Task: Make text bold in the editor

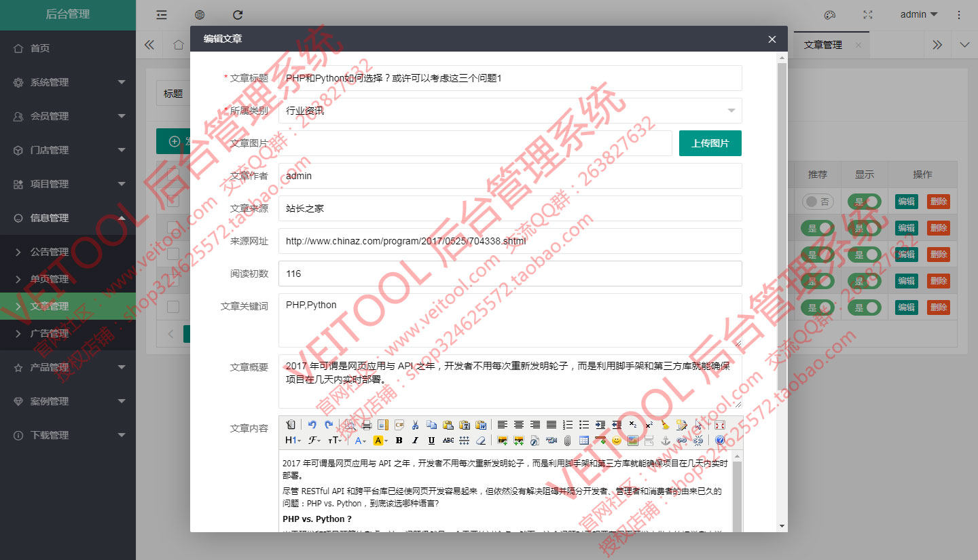Action: [x=399, y=441]
